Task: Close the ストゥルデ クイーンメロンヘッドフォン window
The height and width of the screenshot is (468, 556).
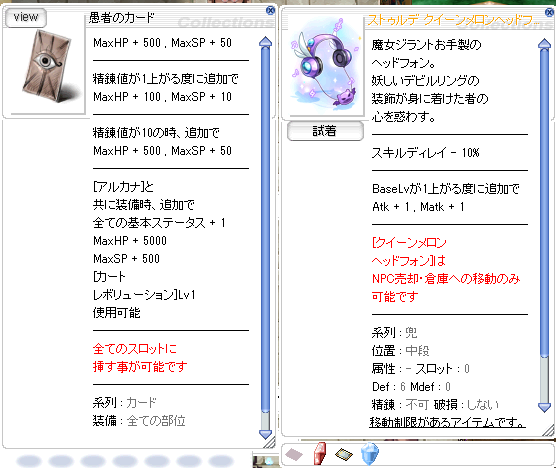Action: click(x=549, y=12)
